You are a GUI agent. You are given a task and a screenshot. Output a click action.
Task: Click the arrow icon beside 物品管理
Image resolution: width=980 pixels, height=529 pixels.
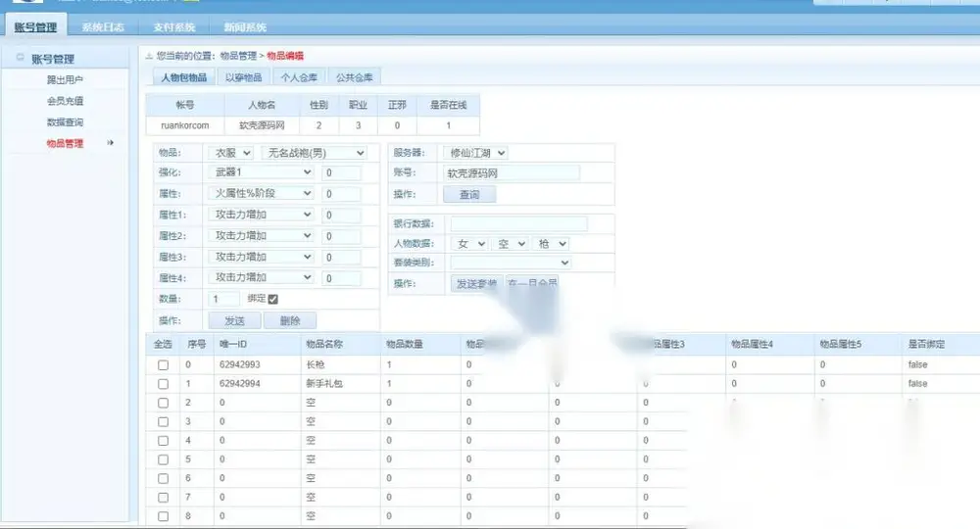[111, 143]
